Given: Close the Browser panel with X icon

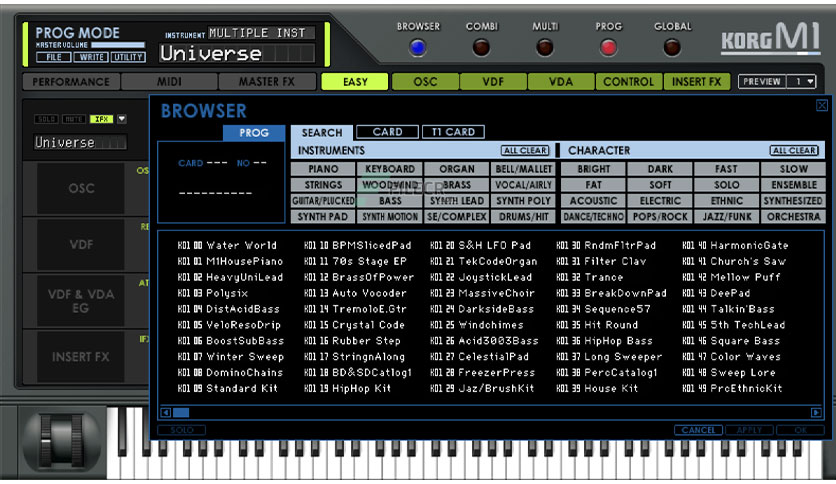Looking at the screenshot, I should click(822, 105).
